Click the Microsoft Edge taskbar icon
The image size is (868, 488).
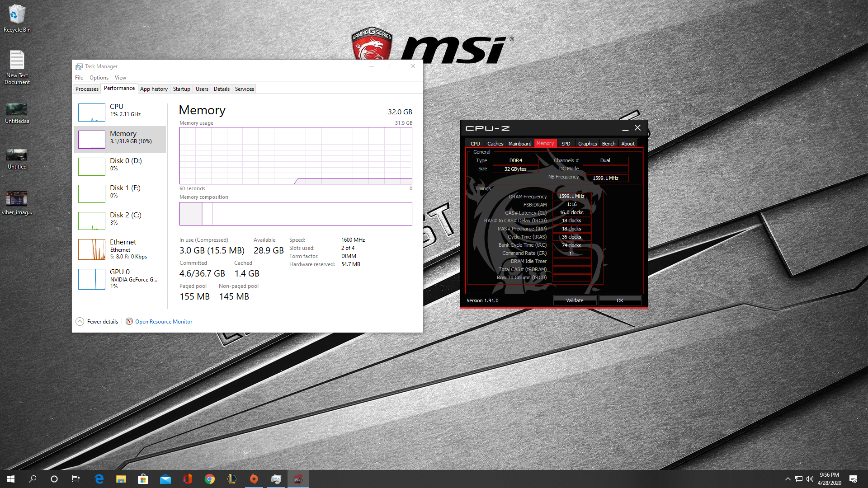point(99,479)
